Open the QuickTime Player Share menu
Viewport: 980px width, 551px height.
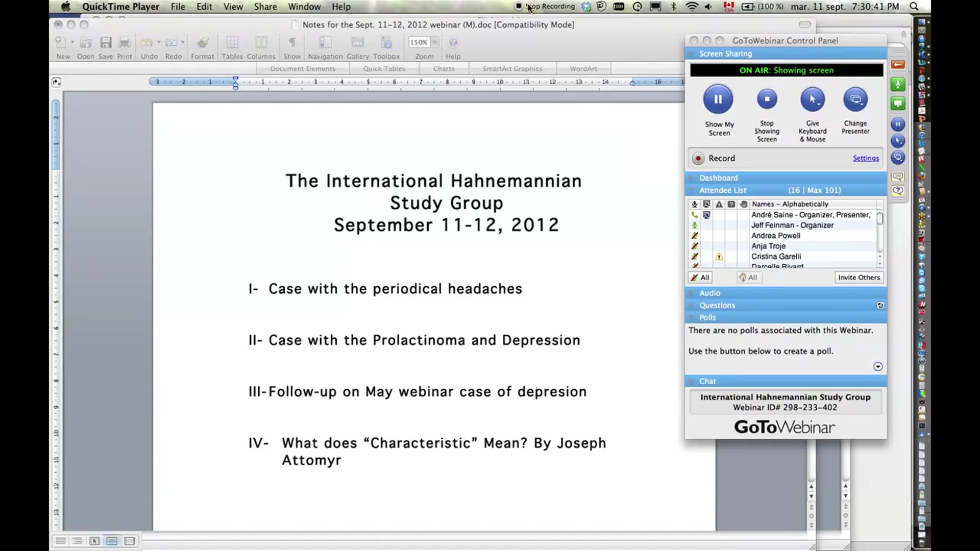(x=265, y=7)
